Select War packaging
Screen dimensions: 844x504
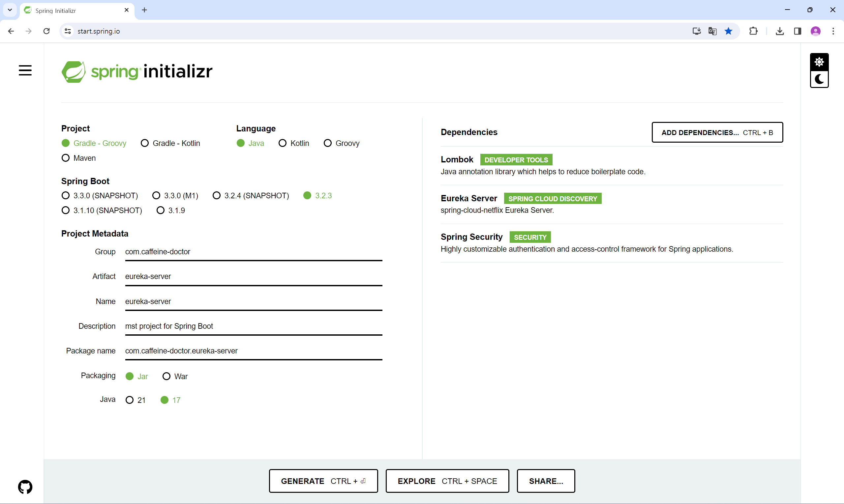tap(166, 376)
